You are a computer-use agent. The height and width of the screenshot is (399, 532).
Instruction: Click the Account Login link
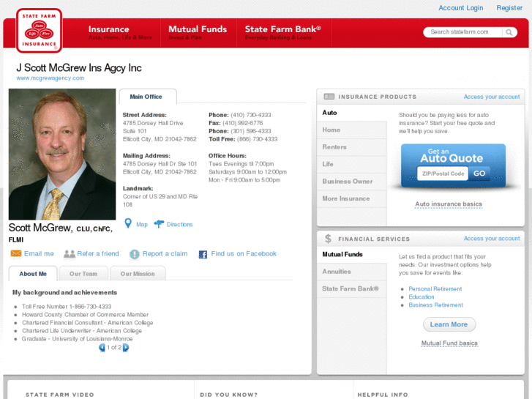coord(460,8)
